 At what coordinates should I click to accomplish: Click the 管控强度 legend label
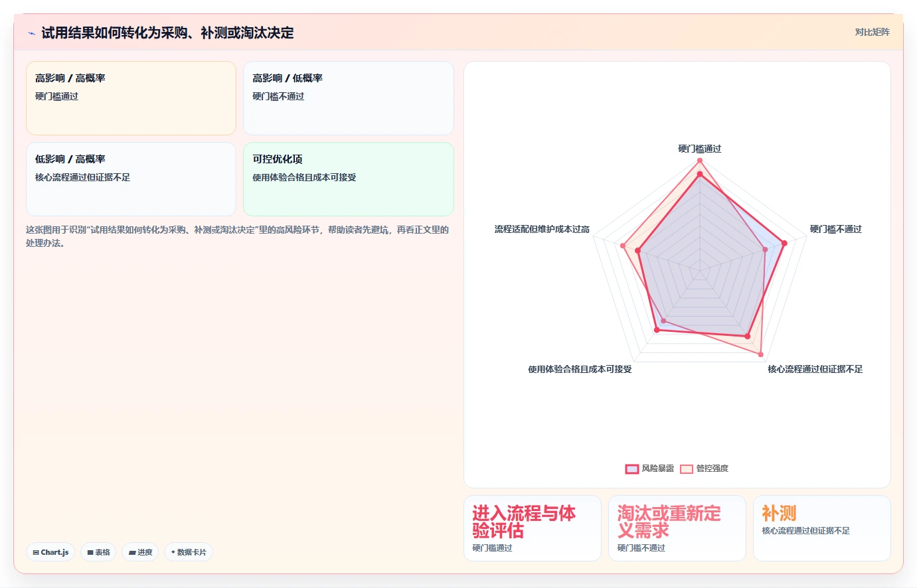click(x=712, y=469)
